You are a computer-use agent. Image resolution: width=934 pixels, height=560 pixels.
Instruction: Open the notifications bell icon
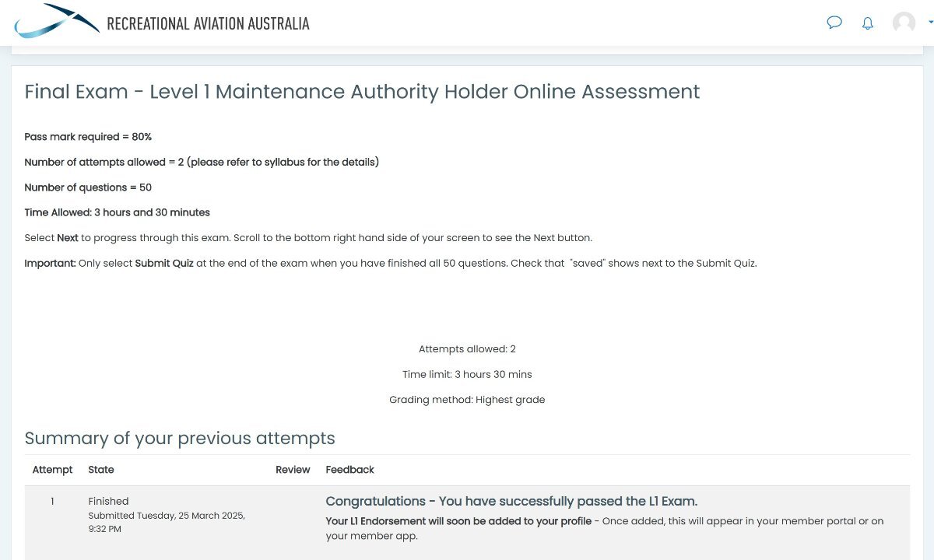(868, 23)
